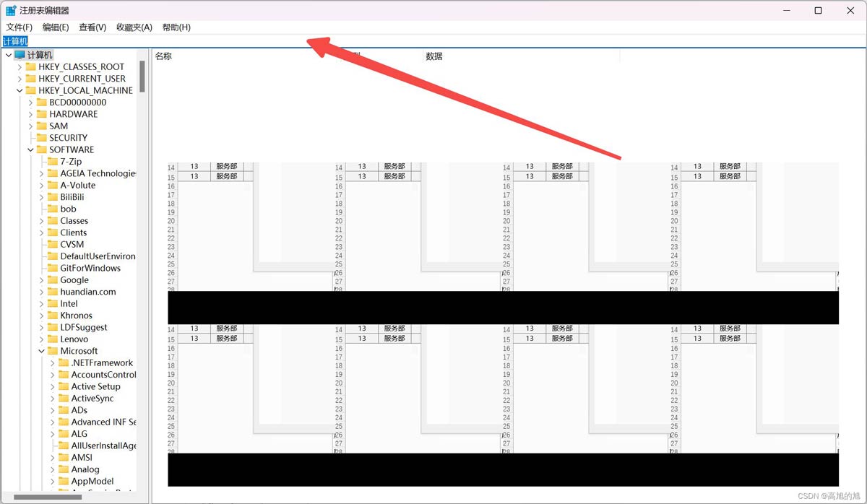Click the LDFSuggest folder icon

point(53,328)
